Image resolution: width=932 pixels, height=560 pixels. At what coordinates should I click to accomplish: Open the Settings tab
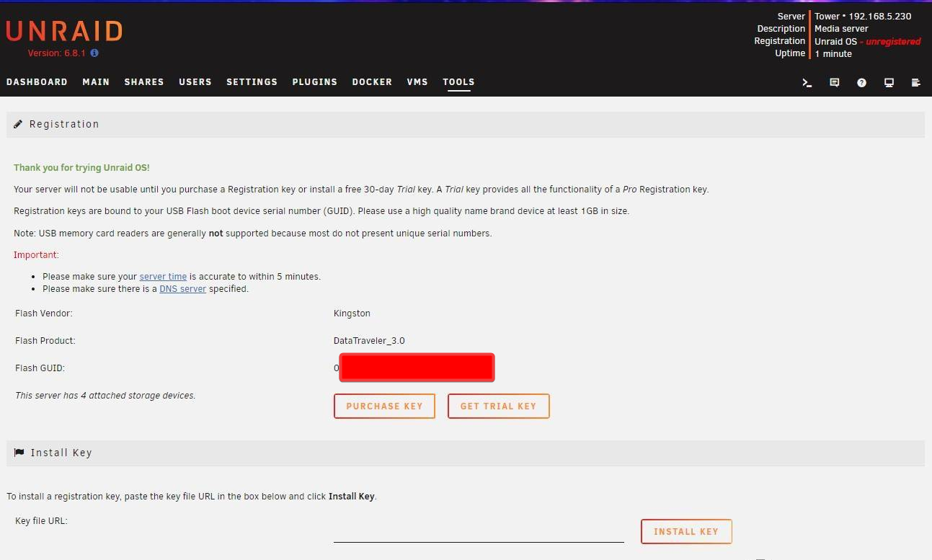[x=252, y=82]
